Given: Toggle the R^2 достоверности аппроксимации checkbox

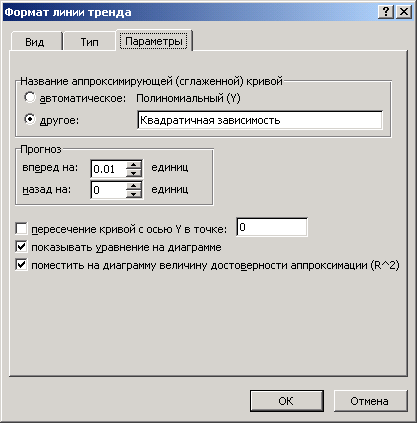Looking at the screenshot, I should pyautogui.click(x=21, y=265).
